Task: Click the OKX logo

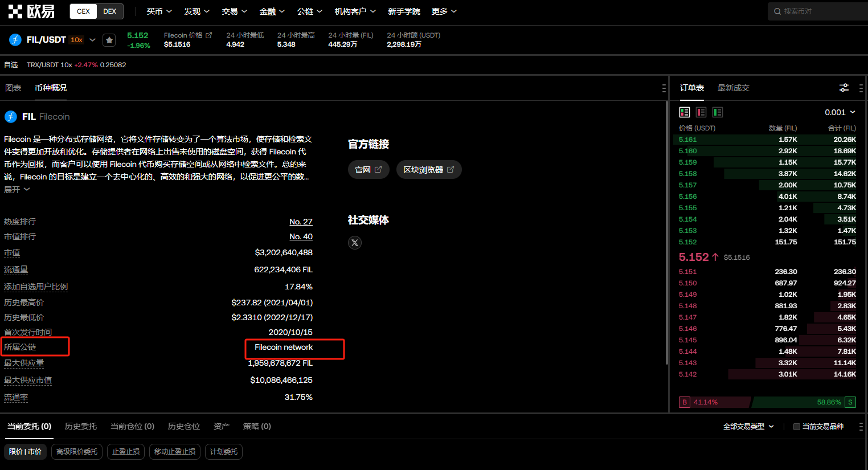Action: (x=32, y=11)
